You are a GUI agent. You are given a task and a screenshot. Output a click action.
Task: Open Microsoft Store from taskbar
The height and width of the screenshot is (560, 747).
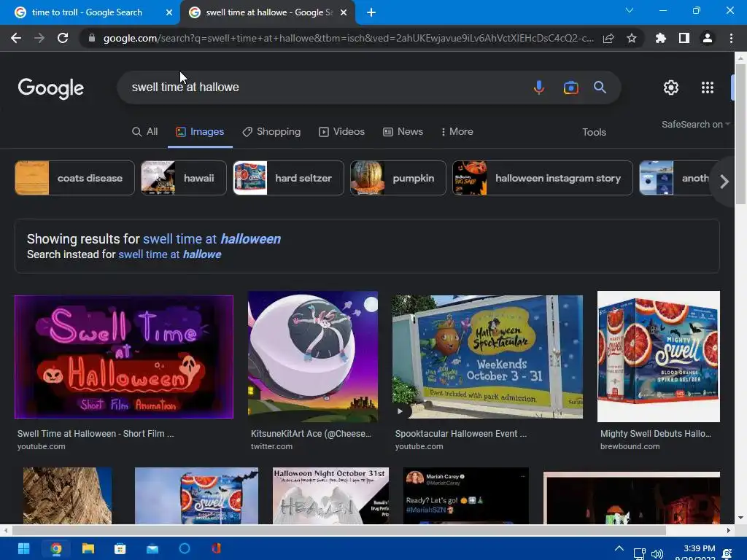click(x=120, y=548)
